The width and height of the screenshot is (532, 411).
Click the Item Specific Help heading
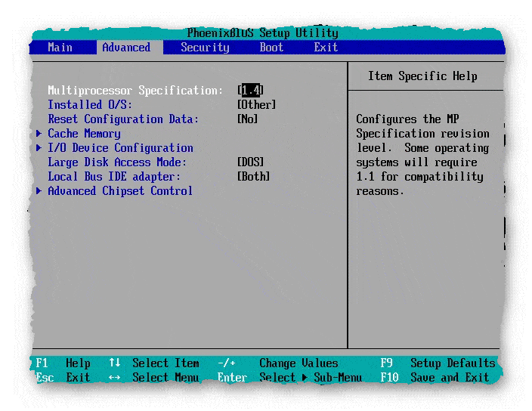point(422,76)
